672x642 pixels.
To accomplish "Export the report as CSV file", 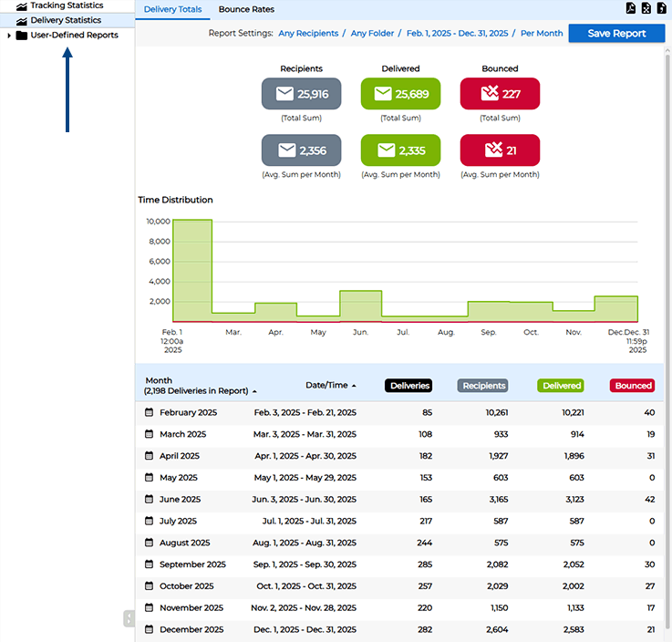I will tap(661, 9).
